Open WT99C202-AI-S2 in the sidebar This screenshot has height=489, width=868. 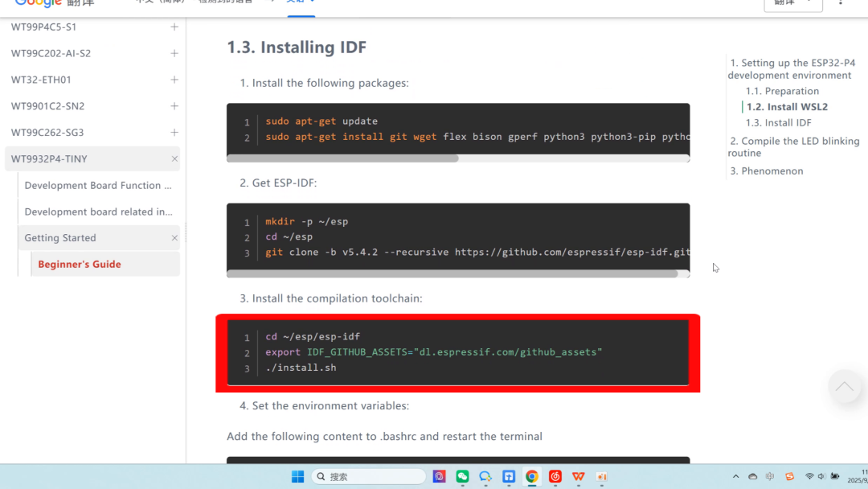pos(51,53)
